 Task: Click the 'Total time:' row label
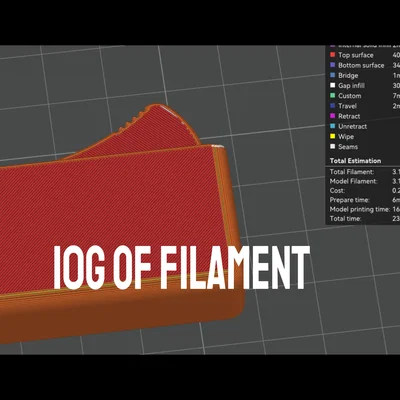pos(345,219)
